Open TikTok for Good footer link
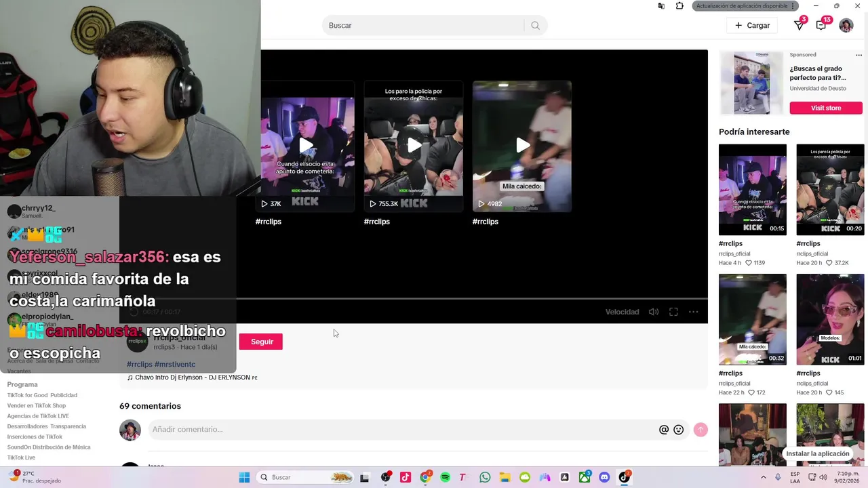868x488 pixels. click(28, 395)
